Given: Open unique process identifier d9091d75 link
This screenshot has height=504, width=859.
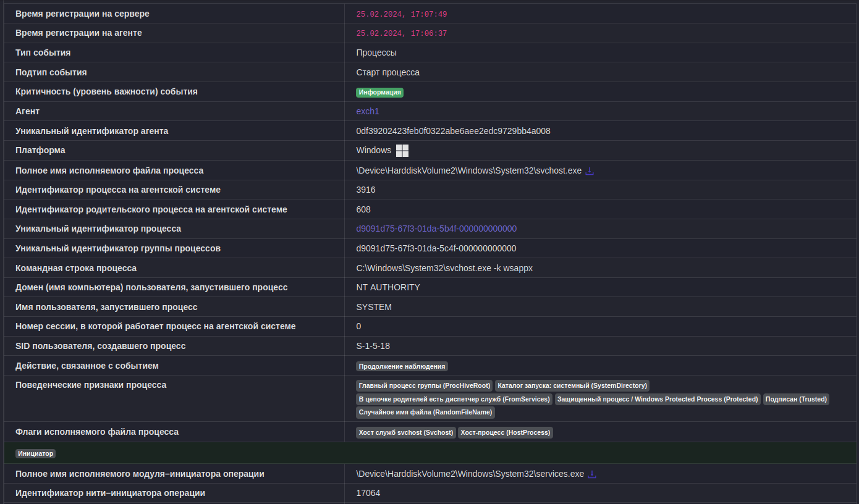Looking at the screenshot, I should click(436, 229).
